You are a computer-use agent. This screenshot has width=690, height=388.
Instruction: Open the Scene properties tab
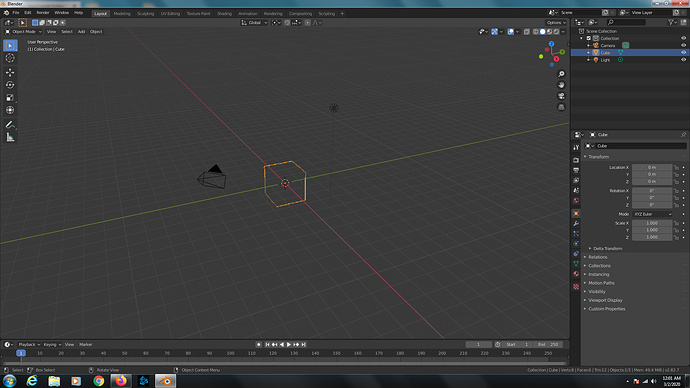click(x=576, y=190)
